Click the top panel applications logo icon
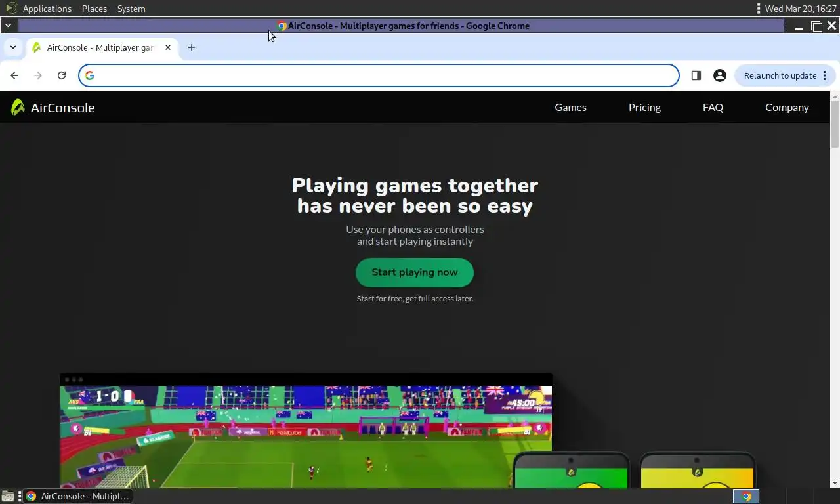This screenshot has height=504, width=840. point(11,8)
